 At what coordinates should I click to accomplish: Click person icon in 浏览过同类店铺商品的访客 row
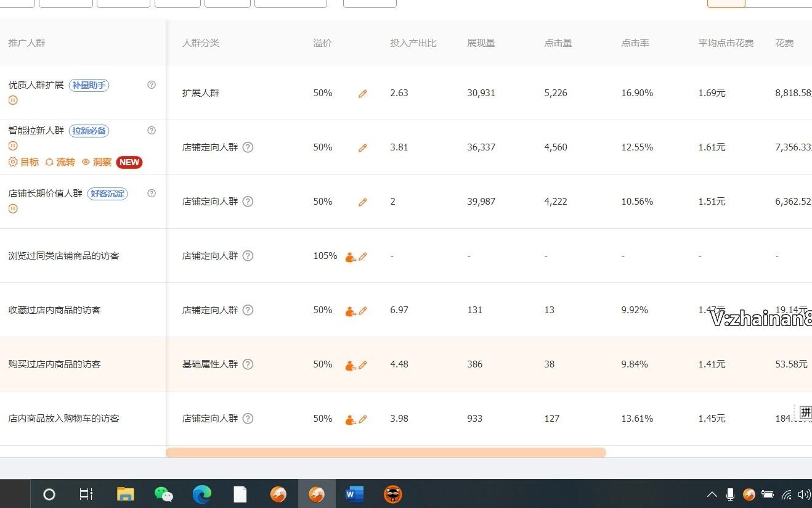pos(351,257)
